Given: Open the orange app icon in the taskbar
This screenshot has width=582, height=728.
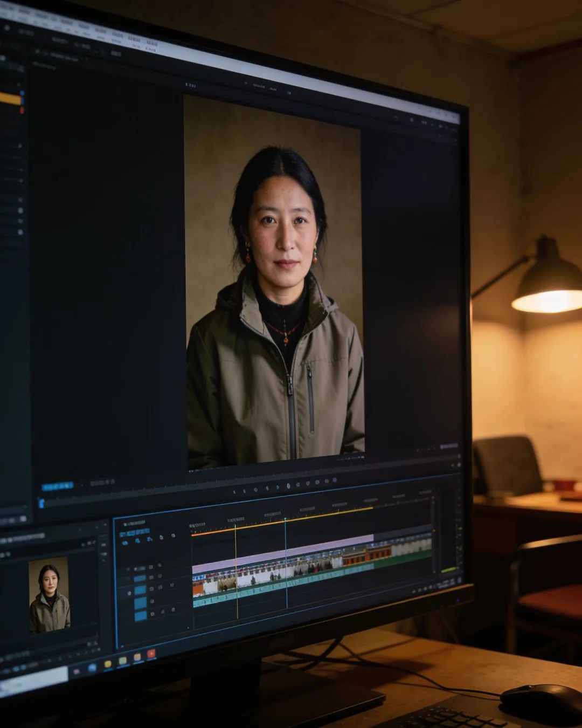Looking at the screenshot, I should click(x=137, y=657).
